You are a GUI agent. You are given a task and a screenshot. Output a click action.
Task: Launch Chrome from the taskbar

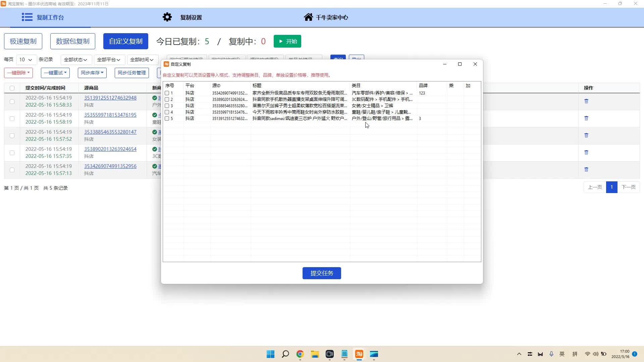300,354
